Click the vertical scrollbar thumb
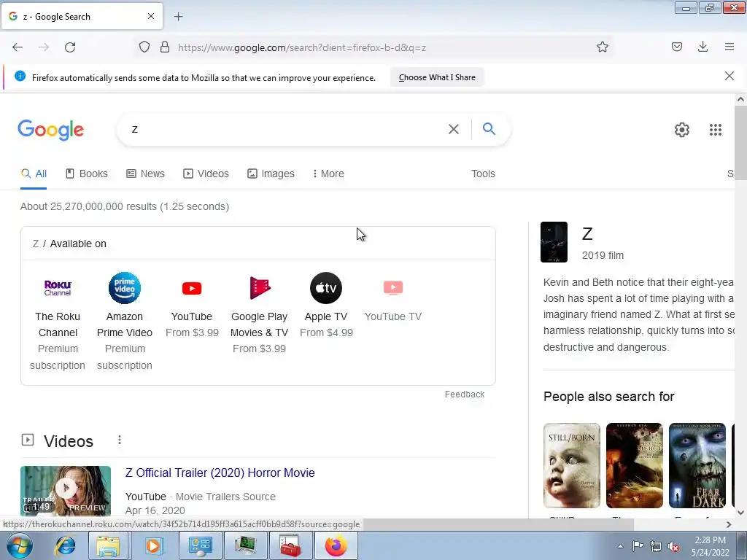This screenshot has width=747, height=560. [740, 143]
